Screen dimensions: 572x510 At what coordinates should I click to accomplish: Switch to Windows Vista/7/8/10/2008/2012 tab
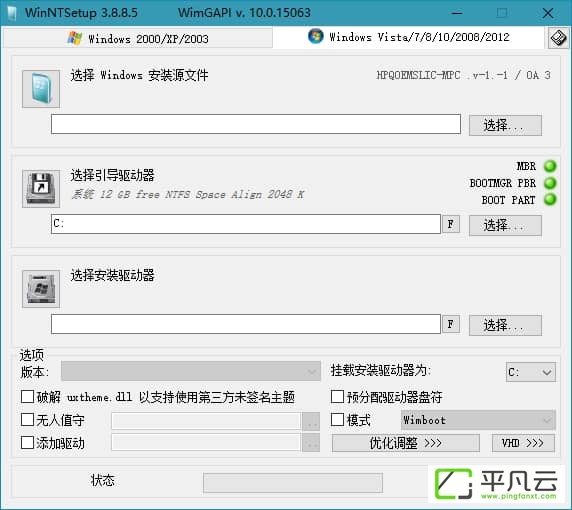(409, 37)
